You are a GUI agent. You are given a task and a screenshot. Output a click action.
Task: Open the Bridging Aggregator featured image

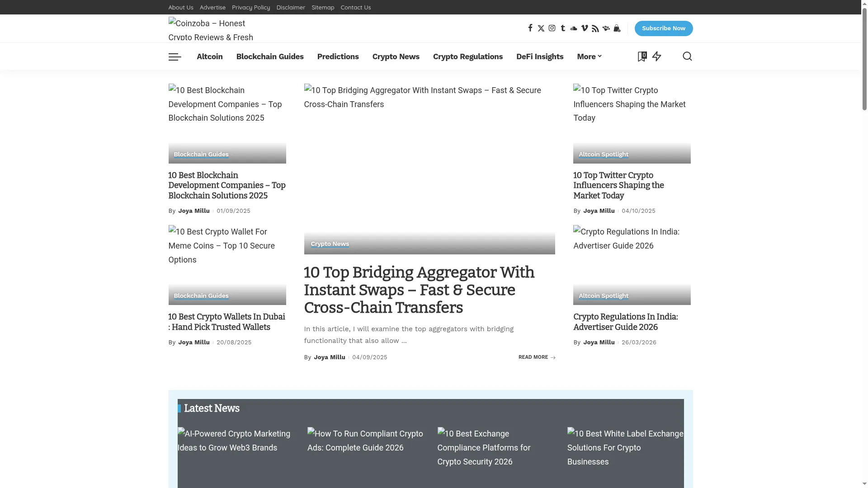(x=429, y=169)
